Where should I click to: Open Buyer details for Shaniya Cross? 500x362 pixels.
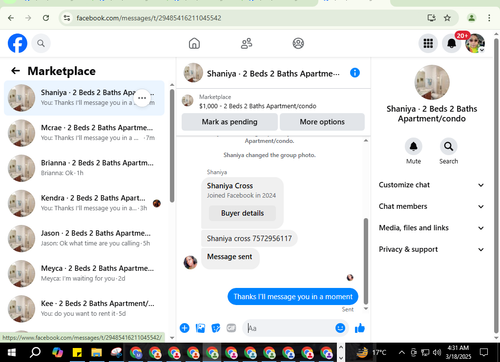pos(242,213)
